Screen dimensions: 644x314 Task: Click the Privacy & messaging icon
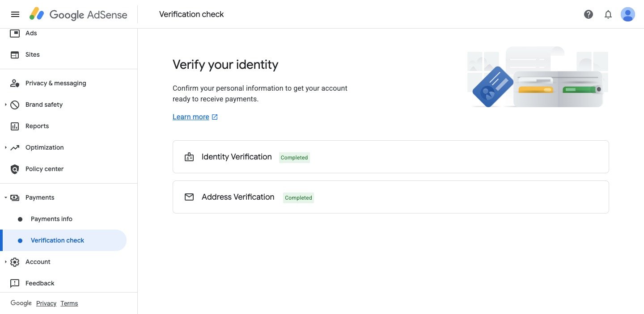[x=15, y=83]
